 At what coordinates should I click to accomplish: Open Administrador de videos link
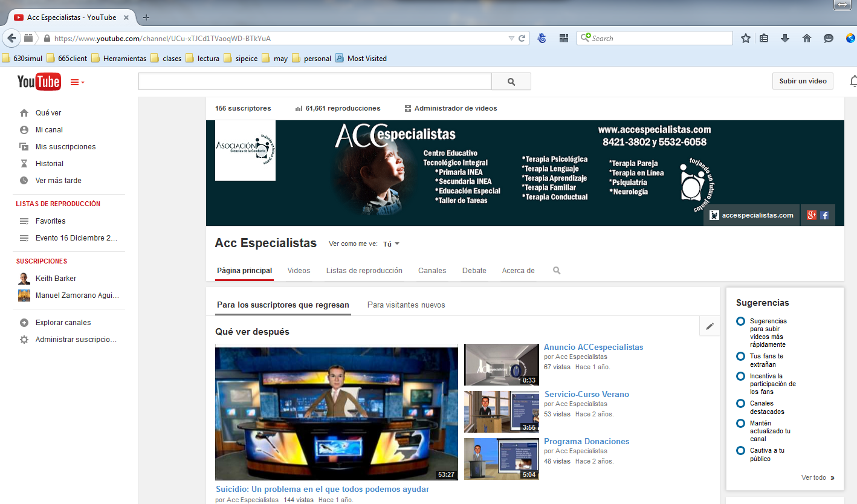[x=451, y=109]
